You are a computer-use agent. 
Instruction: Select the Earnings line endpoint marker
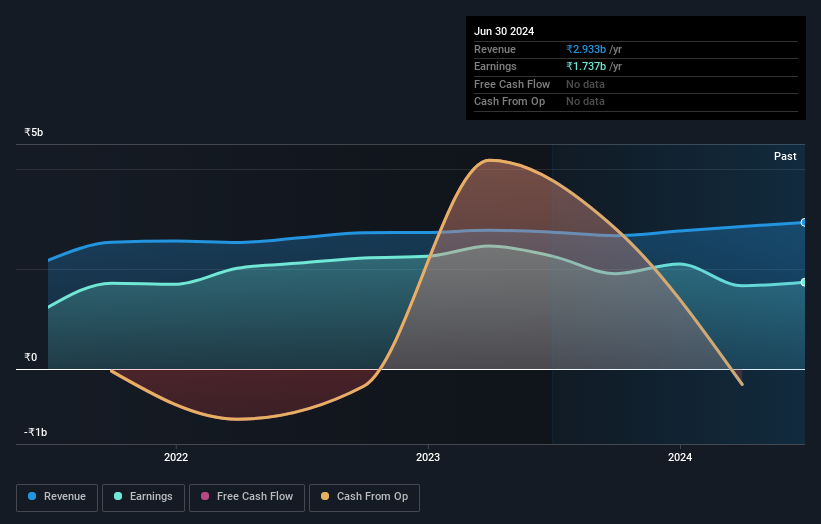pos(804,282)
